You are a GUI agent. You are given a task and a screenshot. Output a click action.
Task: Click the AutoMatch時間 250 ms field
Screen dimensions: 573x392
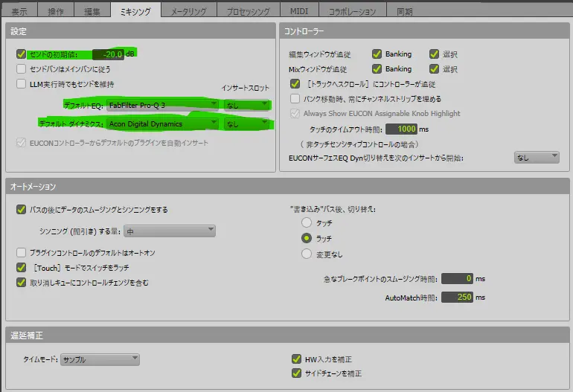457,297
